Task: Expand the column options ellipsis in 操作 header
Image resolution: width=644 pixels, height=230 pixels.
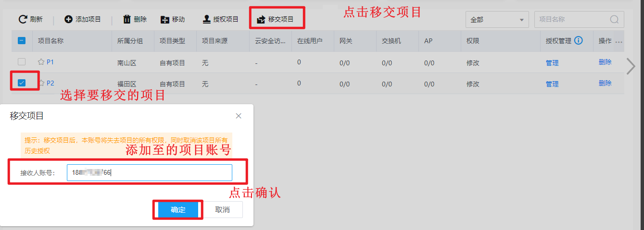Action: 619,42
